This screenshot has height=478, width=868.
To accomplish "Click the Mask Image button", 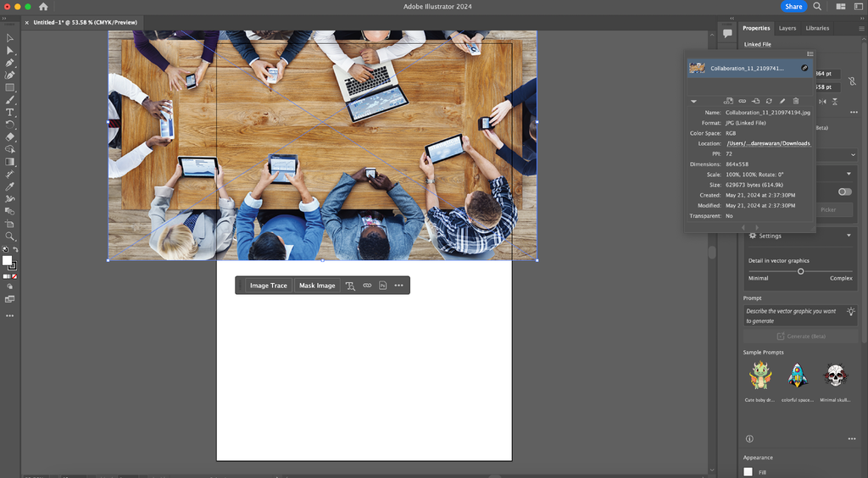I will point(317,286).
